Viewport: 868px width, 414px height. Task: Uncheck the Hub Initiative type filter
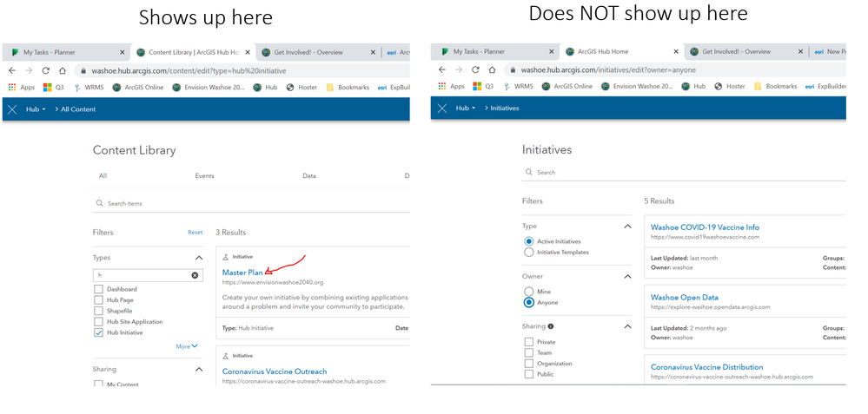(98, 332)
